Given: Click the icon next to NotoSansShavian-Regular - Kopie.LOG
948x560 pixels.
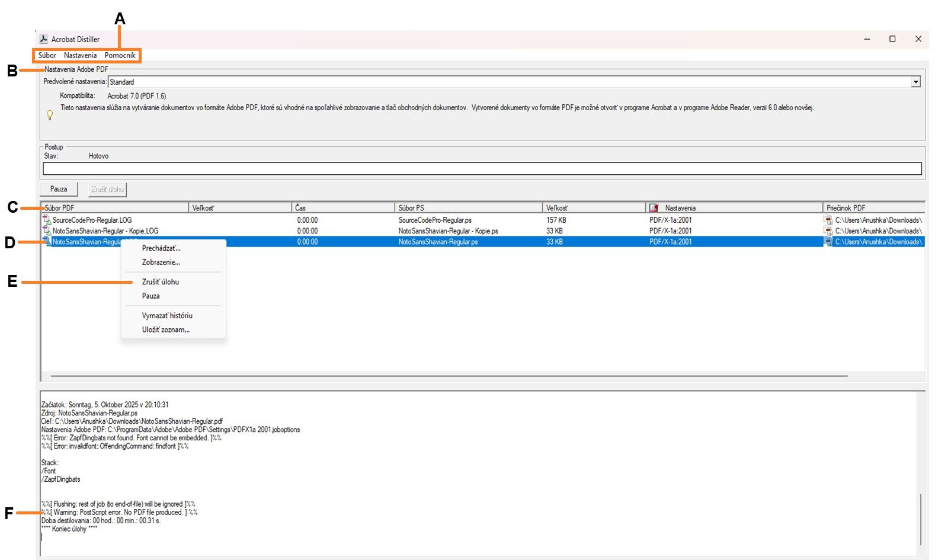Looking at the screenshot, I should pyautogui.click(x=47, y=231).
